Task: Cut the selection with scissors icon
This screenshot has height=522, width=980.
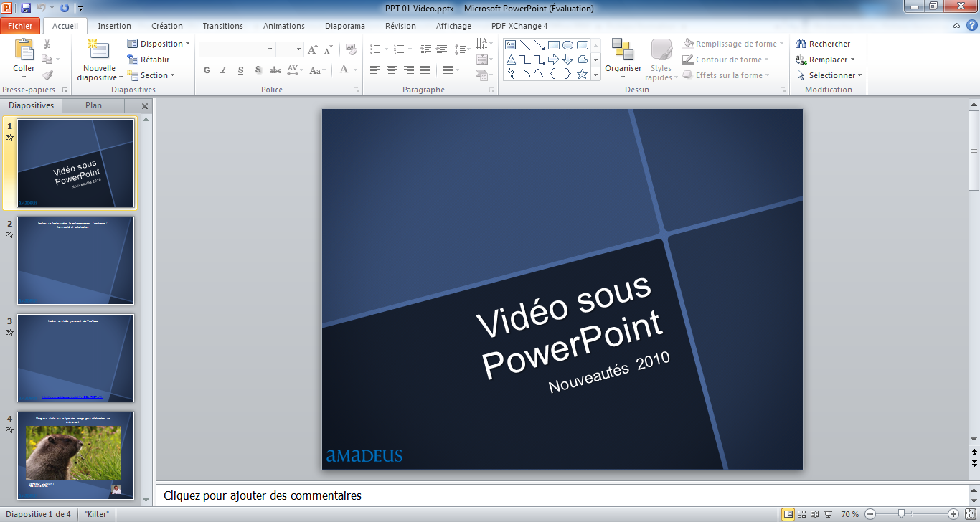Action: click(47, 44)
